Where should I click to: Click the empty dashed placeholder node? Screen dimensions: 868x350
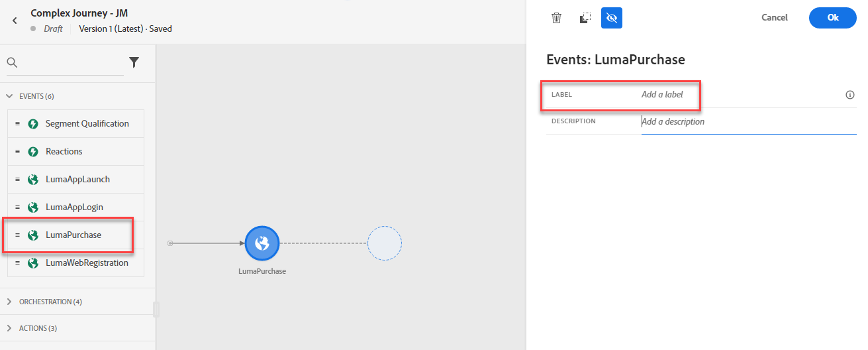point(385,243)
